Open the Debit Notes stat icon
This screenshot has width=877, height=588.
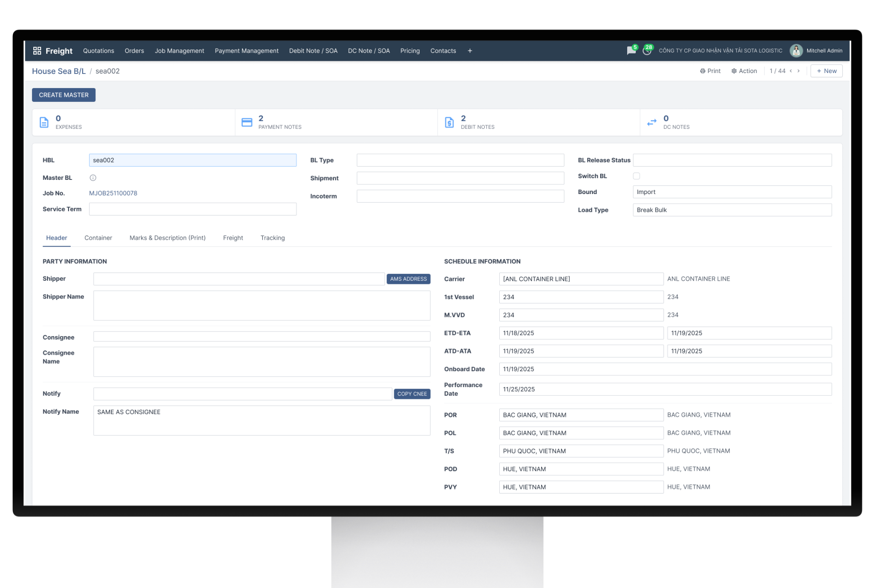click(x=449, y=122)
